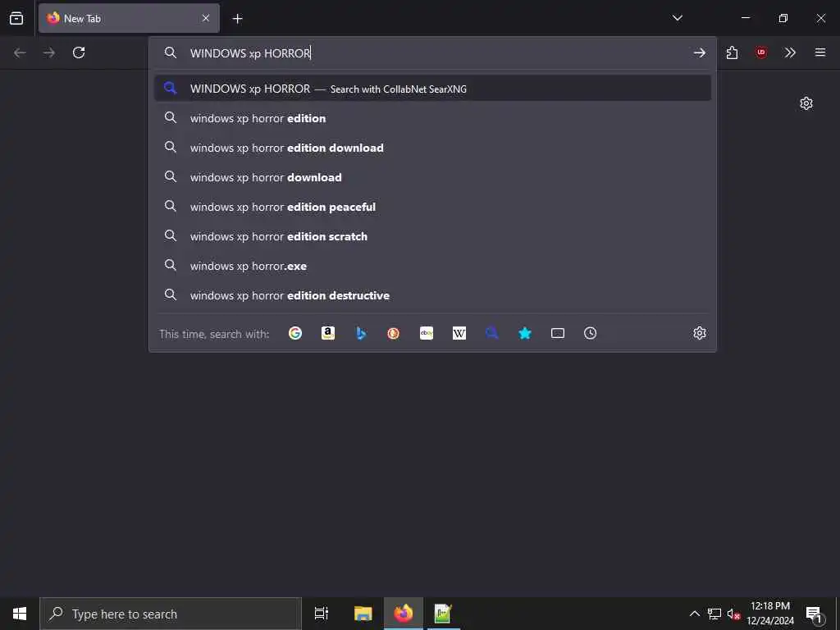Viewport: 840px width, 630px height.
Task: Click the go arrow in address bar
Action: (700, 52)
